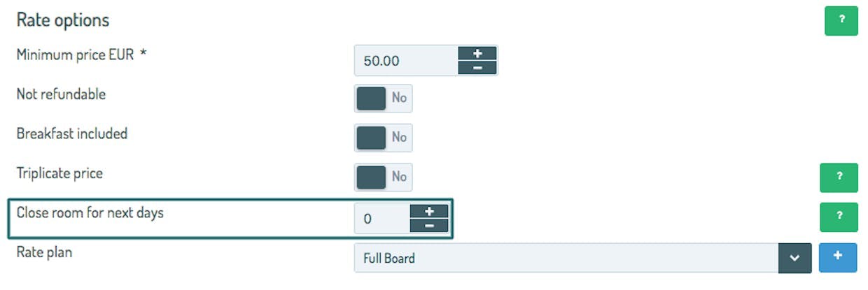868x290 pixels.
Task: Click the Breakfast included label text
Action: click(x=72, y=133)
